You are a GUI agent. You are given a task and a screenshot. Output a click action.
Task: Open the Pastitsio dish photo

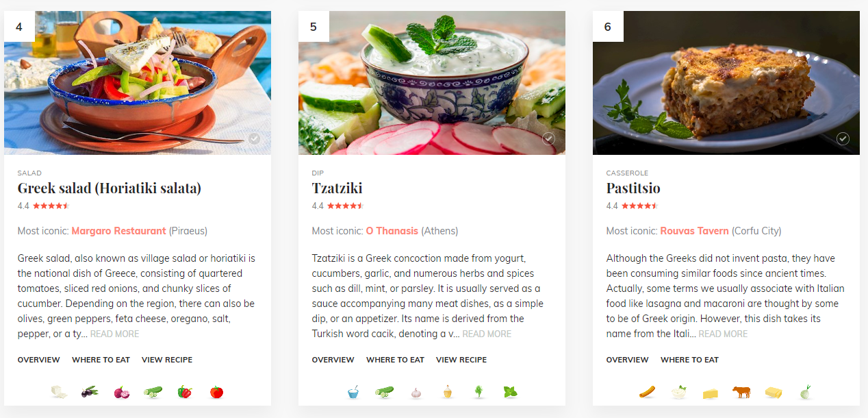pyautogui.click(x=726, y=82)
